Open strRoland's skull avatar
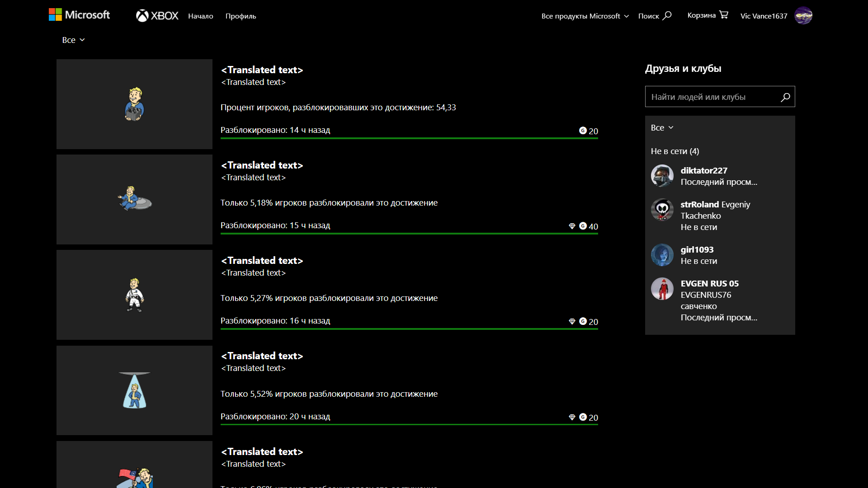 point(662,210)
